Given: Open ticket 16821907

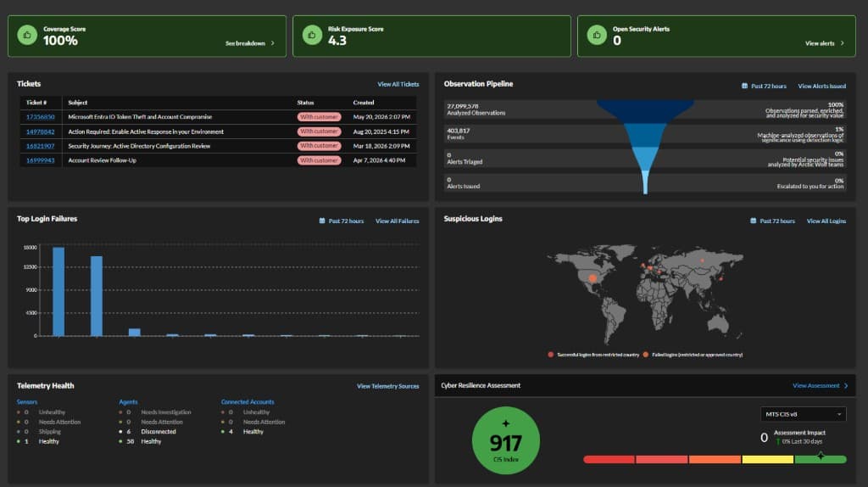Looking at the screenshot, I should 41,146.
